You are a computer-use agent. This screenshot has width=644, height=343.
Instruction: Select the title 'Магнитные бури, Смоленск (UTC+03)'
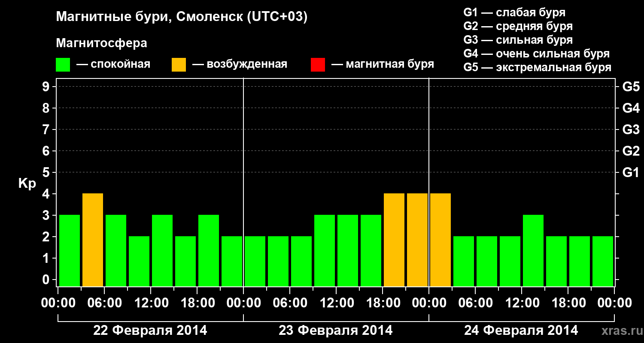tap(182, 18)
